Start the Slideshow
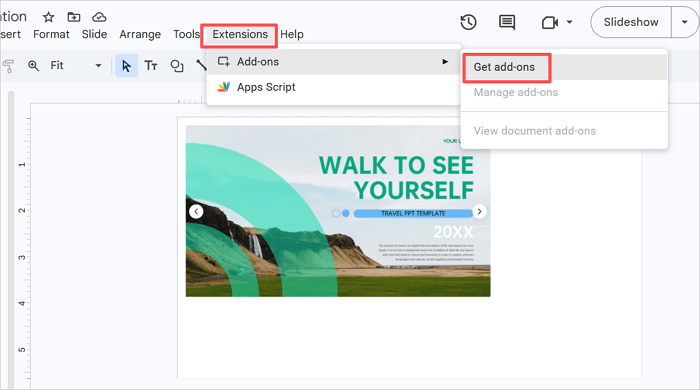Image resolution: width=700 pixels, height=390 pixels. point(631,22)
